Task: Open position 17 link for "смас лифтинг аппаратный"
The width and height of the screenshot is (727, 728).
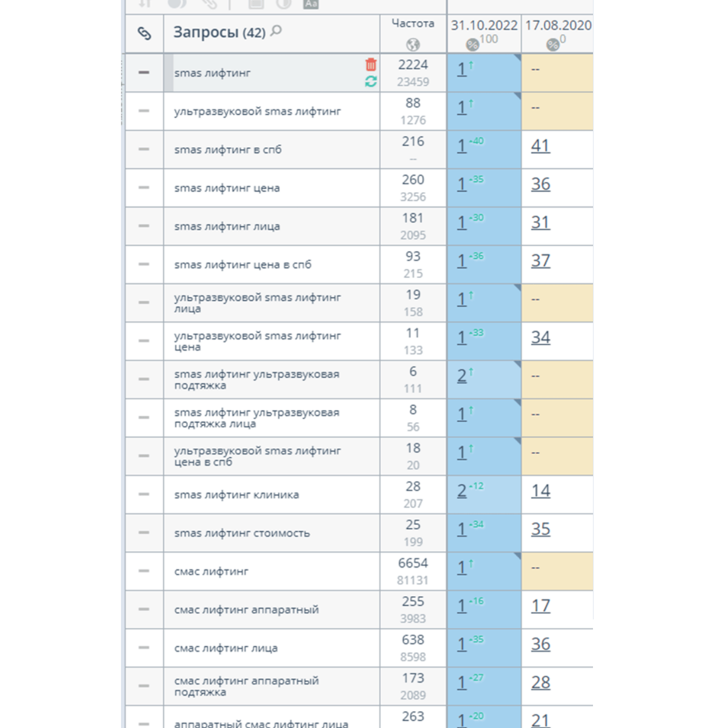Action: 540,606
